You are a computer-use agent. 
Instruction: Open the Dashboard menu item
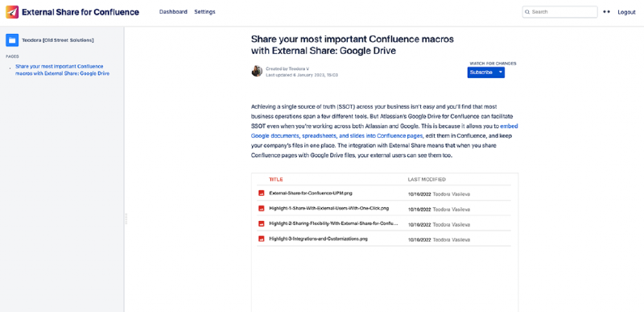point(173,12)
